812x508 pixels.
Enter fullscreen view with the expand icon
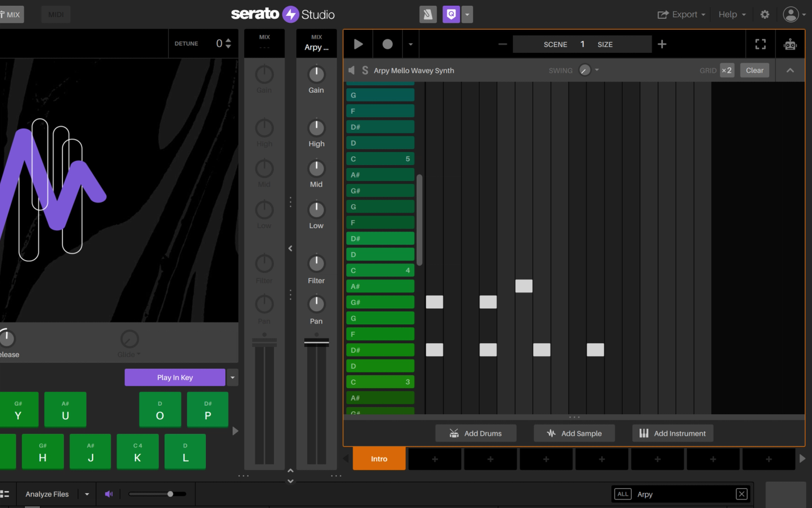pyautogui.click(x=761, y=44)
